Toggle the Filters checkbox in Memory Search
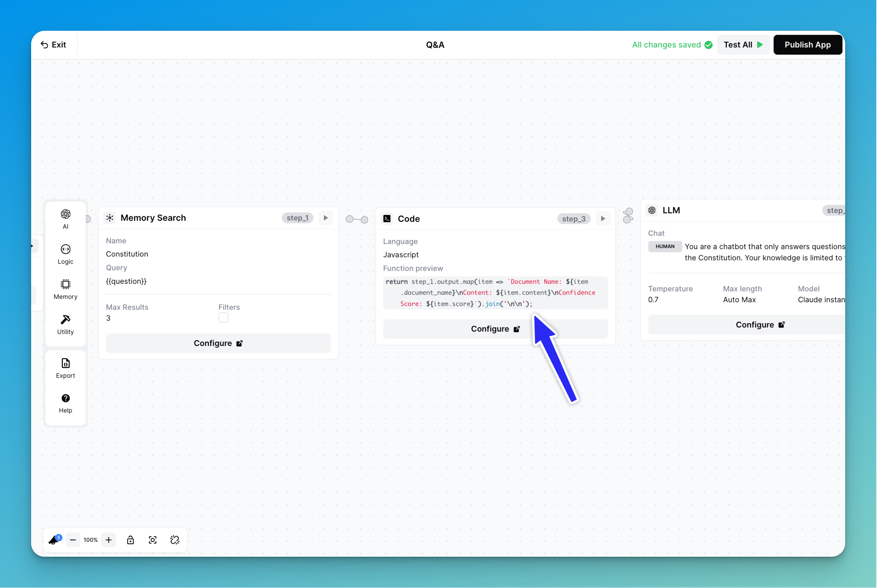 [x=223, y=318]
